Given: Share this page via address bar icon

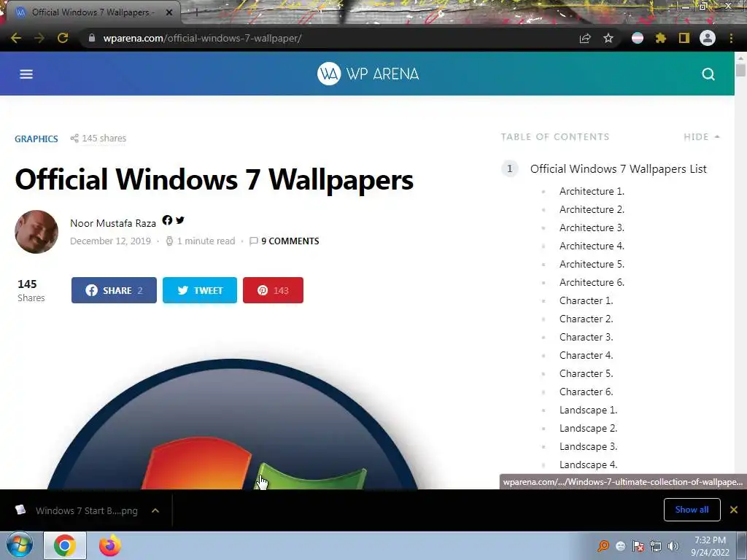Looking at the screenshot, I should pos(585,38).
